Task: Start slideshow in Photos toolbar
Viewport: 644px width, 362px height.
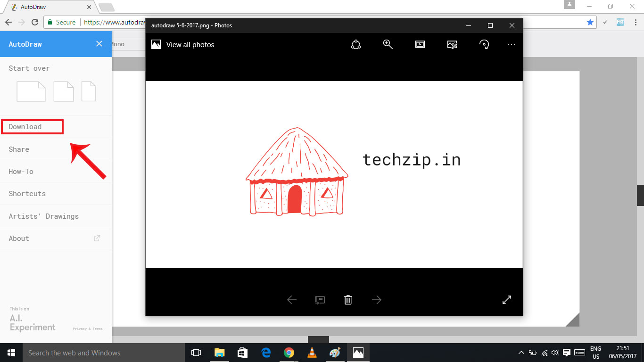Action: click(x=420, y=44)
